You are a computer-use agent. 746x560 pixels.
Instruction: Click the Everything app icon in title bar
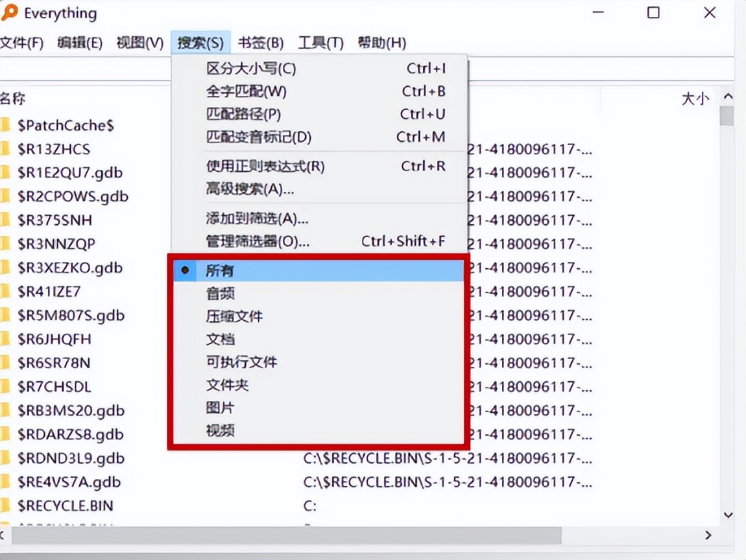[10, 12]
